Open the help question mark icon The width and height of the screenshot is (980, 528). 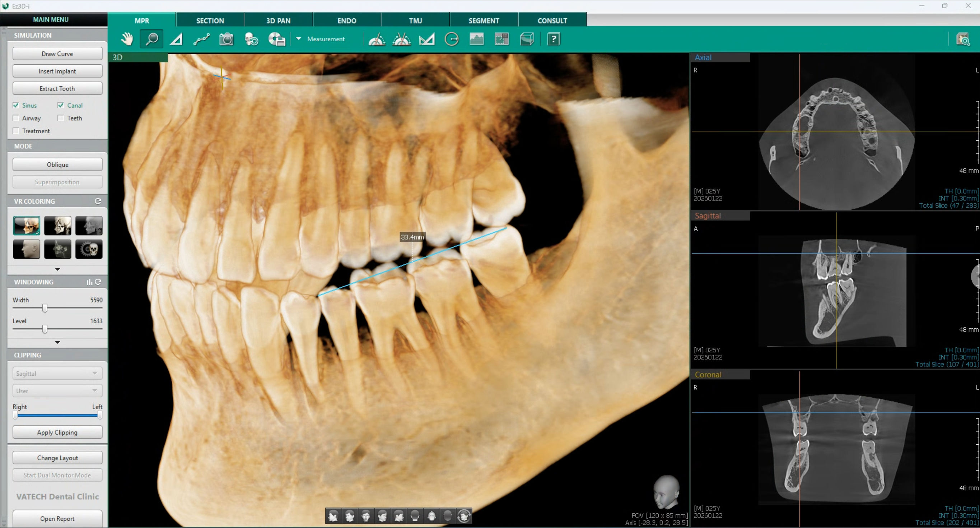click(x=553, y=39)
